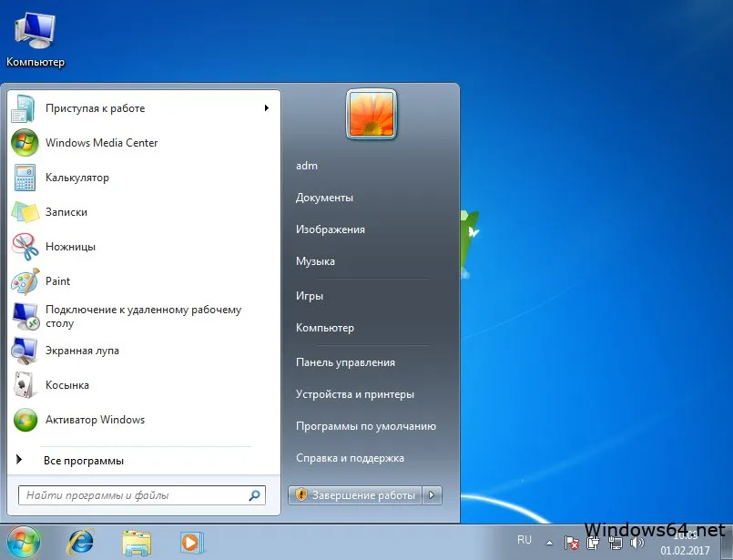Image resolution: width=733 pixels, height=560 pixels.
Task: Launch Windows Media Center icon
Action: 25,143
